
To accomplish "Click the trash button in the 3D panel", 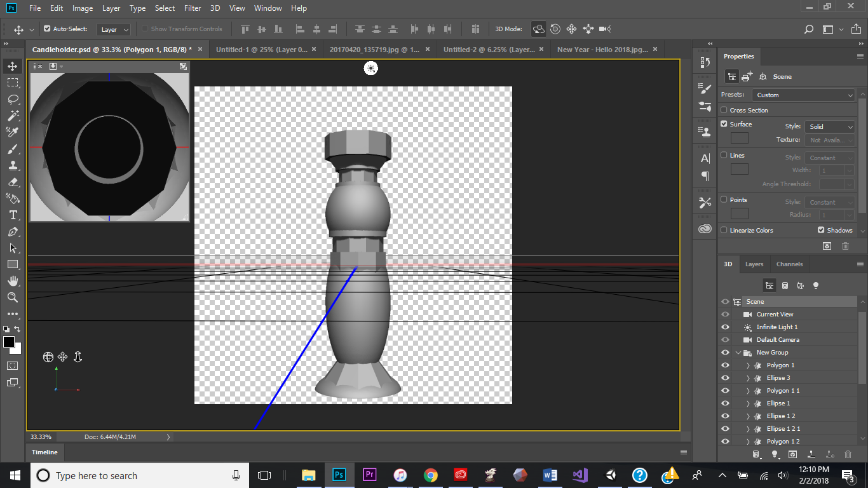I will pos(848,454).
